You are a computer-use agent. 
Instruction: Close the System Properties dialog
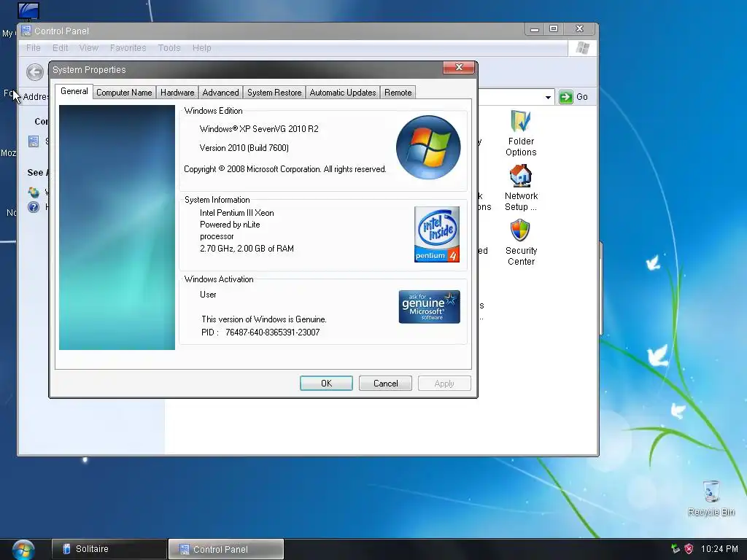pyautogui.click(x=459, y=68)
